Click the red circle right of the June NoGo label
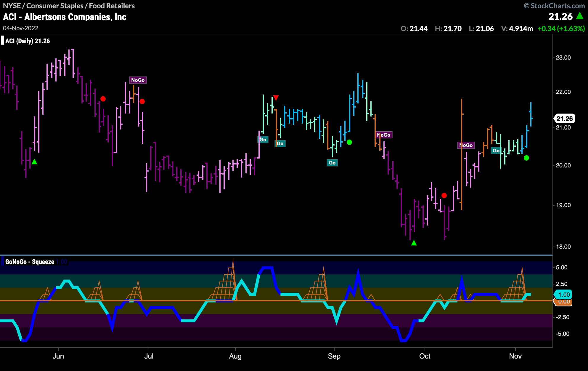Image resolution: width=588 pixels, height=371 pixels. coord(142,102)
